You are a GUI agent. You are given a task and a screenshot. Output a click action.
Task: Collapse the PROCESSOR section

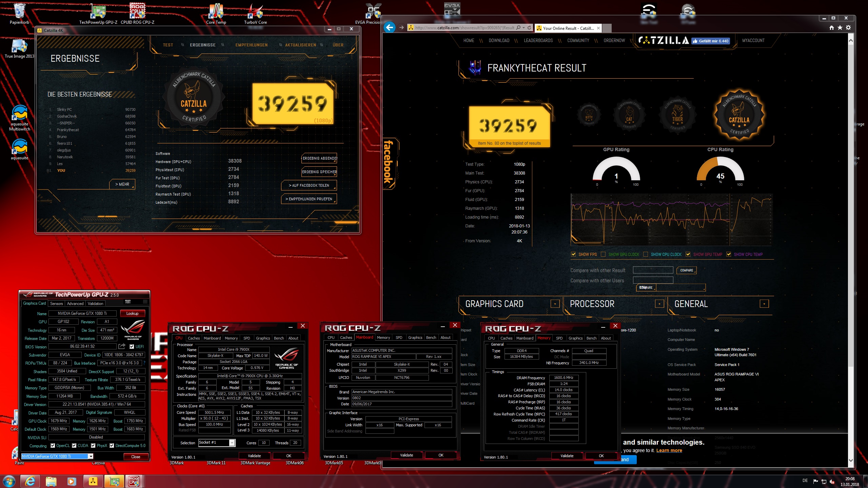659,304
